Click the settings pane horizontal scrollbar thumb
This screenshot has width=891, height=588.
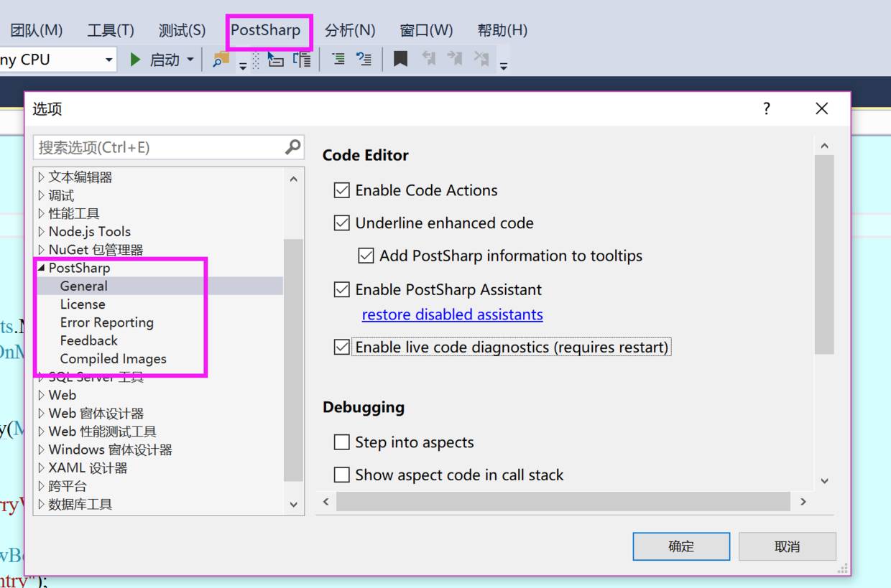(x=563, y=501)
